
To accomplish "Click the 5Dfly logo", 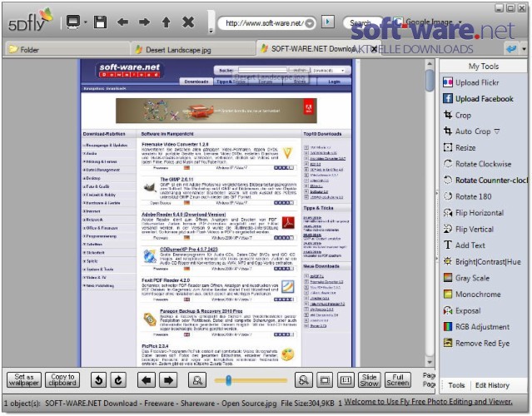I will 31,20.
